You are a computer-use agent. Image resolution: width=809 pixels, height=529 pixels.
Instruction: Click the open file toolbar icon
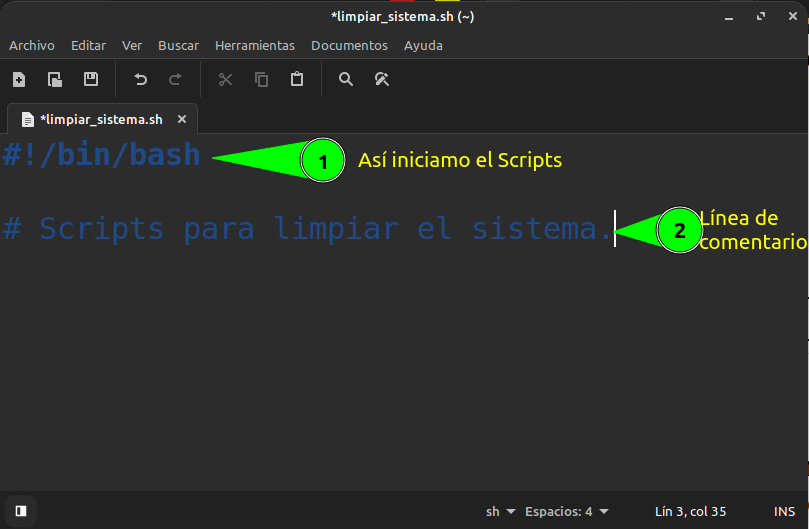(x=55, y=79)
